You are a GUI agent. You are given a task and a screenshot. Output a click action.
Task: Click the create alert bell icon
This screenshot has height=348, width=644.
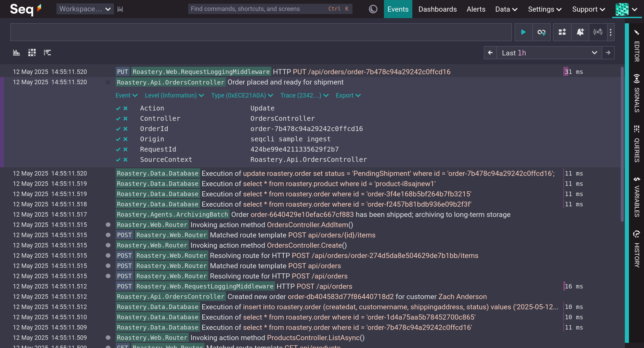(x=580, y=32)
